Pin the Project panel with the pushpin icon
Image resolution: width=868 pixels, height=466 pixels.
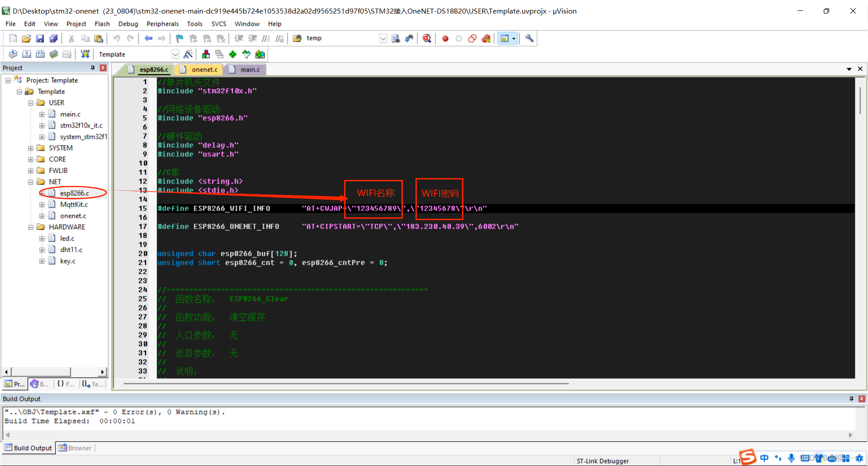click(x=93, y=68)
